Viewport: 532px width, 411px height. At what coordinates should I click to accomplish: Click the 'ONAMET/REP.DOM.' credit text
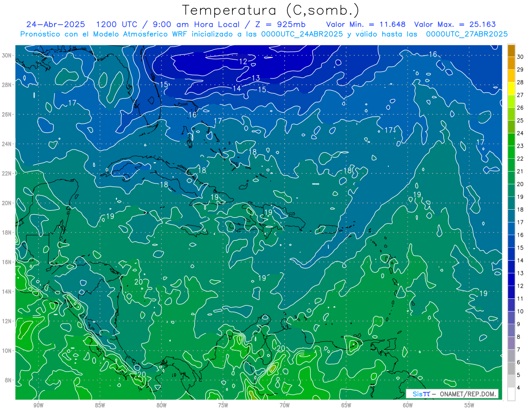[467, 394]
